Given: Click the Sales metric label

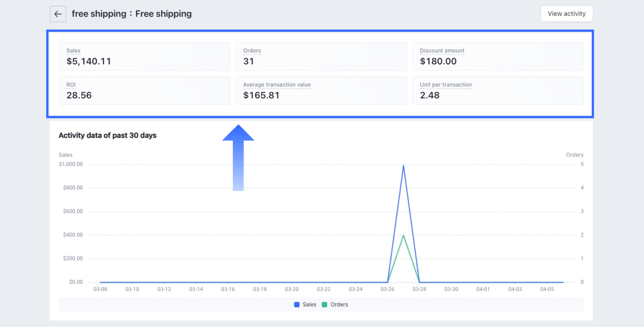Looking at the screenshot, I should pyautogui.click(x=73, y=51).
